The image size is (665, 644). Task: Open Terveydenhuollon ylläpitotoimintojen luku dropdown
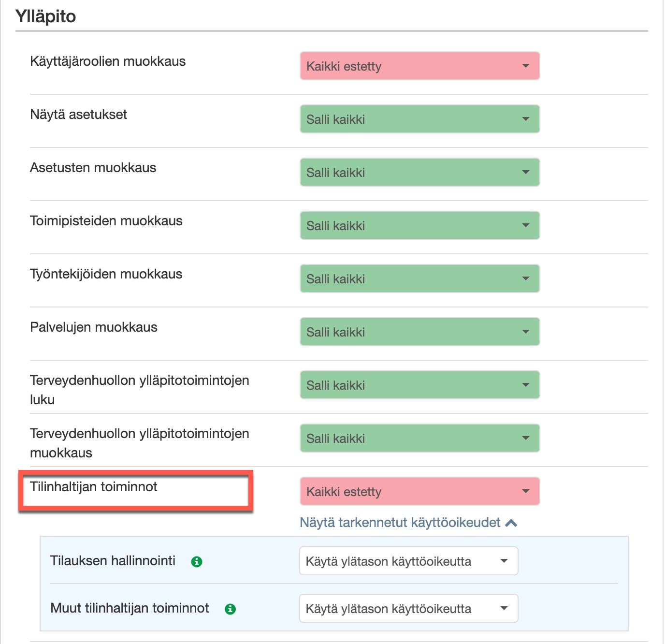tap(419, 385)
